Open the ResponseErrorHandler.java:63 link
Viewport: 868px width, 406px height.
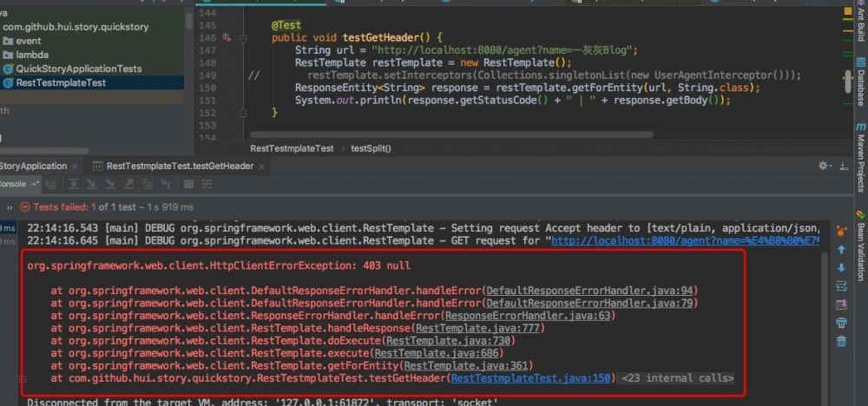tap(528, 316)
